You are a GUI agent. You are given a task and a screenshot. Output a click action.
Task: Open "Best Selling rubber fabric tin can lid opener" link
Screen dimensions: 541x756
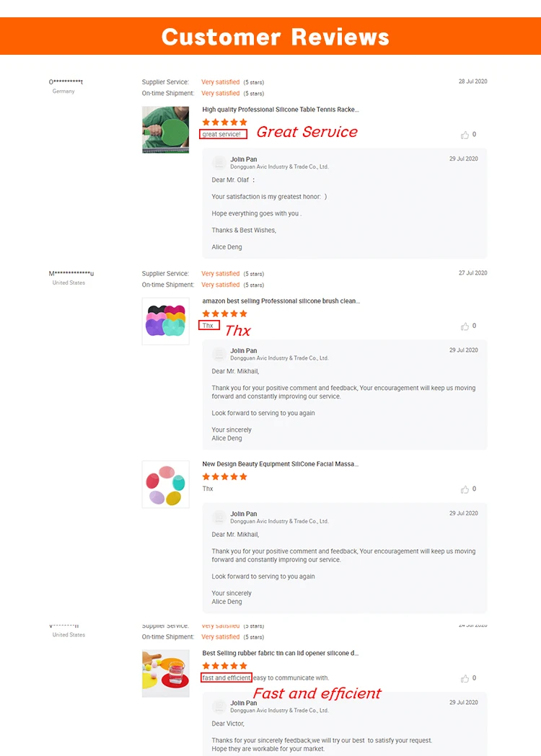point(281,653)
